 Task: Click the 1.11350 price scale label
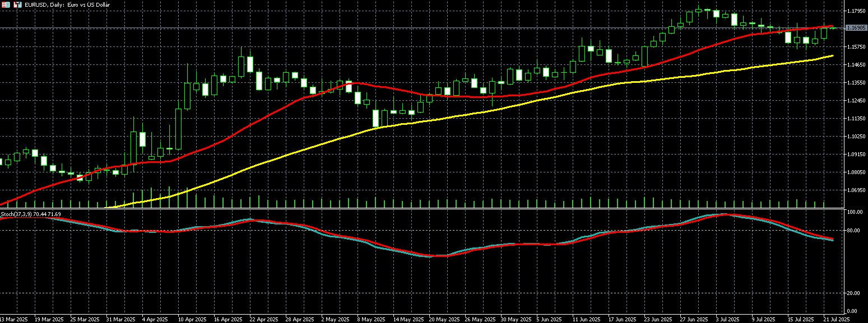[x=856, y=119]
